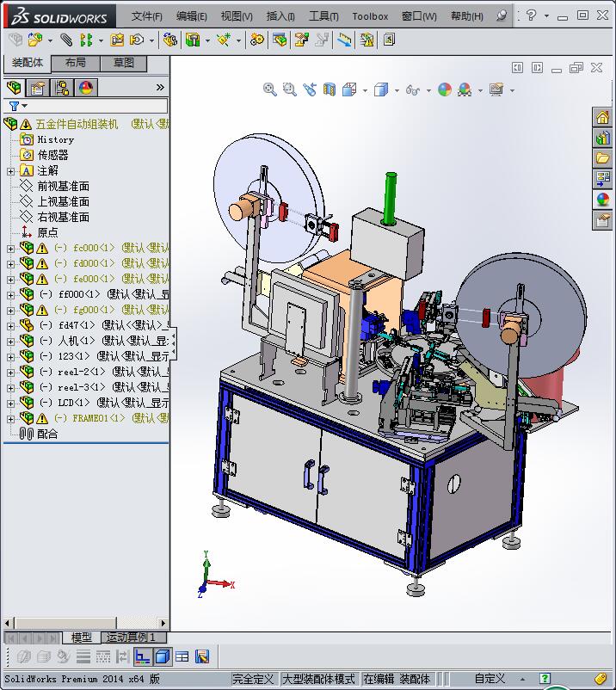Open the Display Style dropdown arrow
Image resolution: width=616 pixels, height=690 pixels.
click(397, 90)
